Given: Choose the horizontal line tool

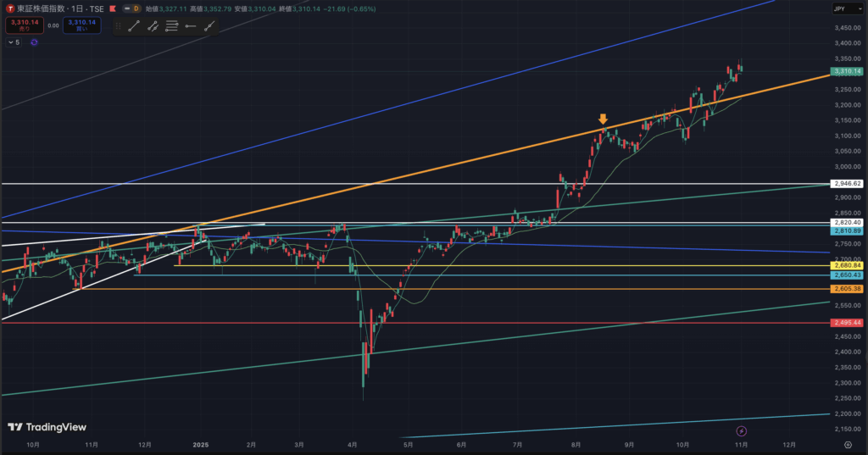Looking at the screenshot, I should click(x=191, y=26).
